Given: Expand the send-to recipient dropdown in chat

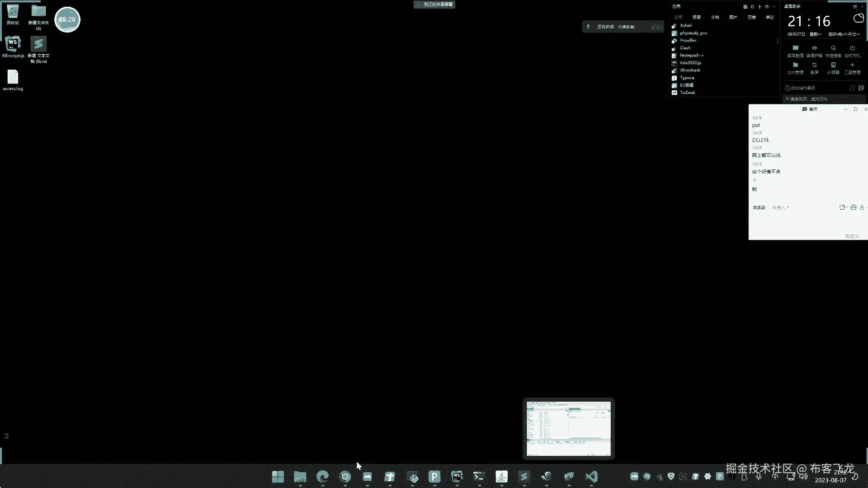Looking at the screenshot, I should [x=781, y=207].
